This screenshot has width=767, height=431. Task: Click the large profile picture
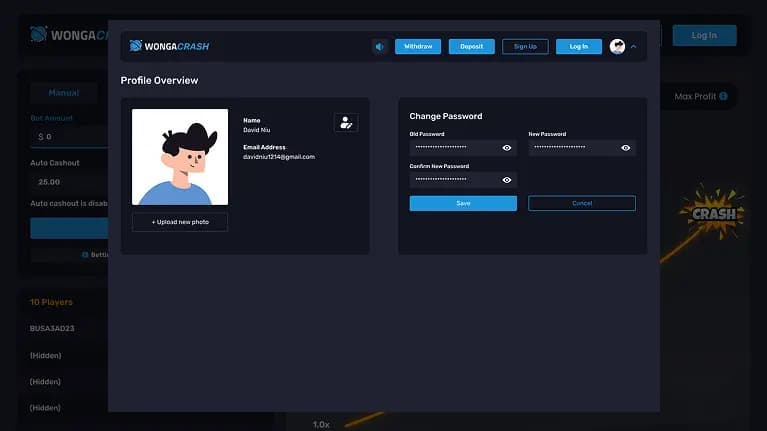point(180,157)
